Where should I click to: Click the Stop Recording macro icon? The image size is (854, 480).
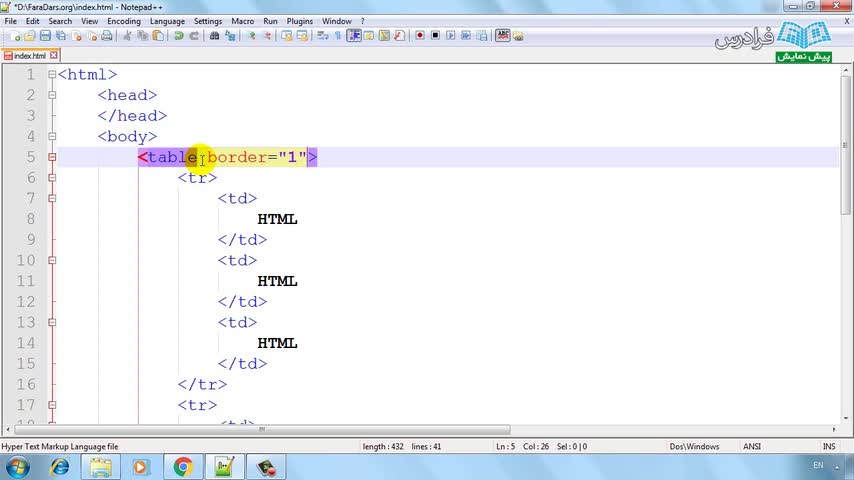[435, 35]
